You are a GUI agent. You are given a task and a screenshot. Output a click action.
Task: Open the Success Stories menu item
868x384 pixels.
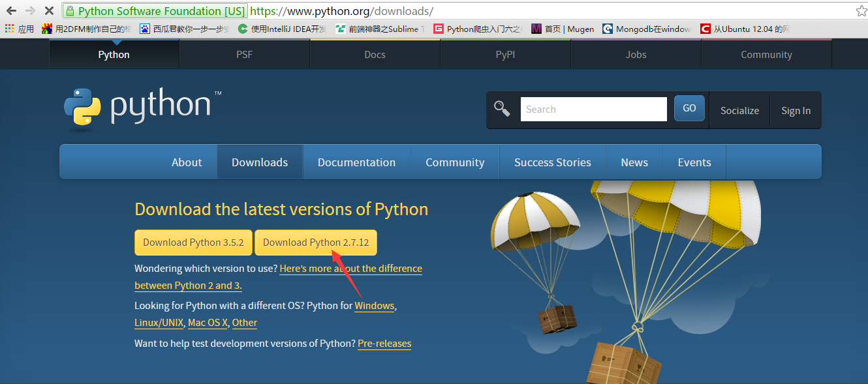[x=553, y=162]
